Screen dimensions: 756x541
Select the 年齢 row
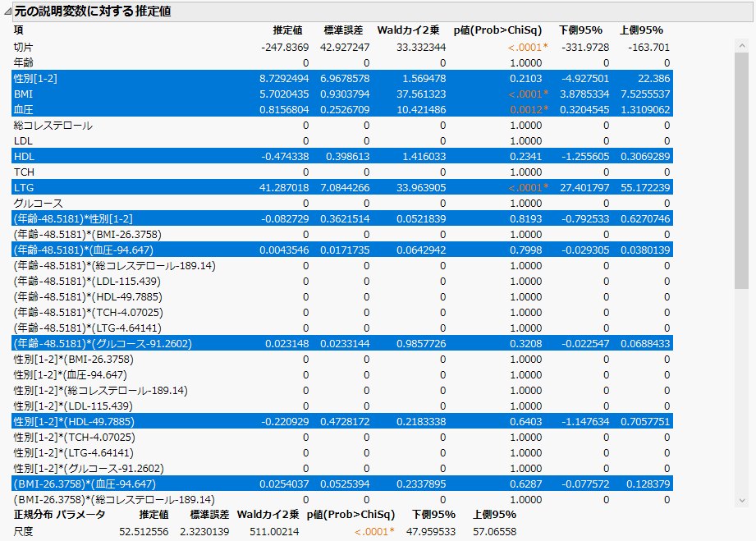[x=342, y=62]
